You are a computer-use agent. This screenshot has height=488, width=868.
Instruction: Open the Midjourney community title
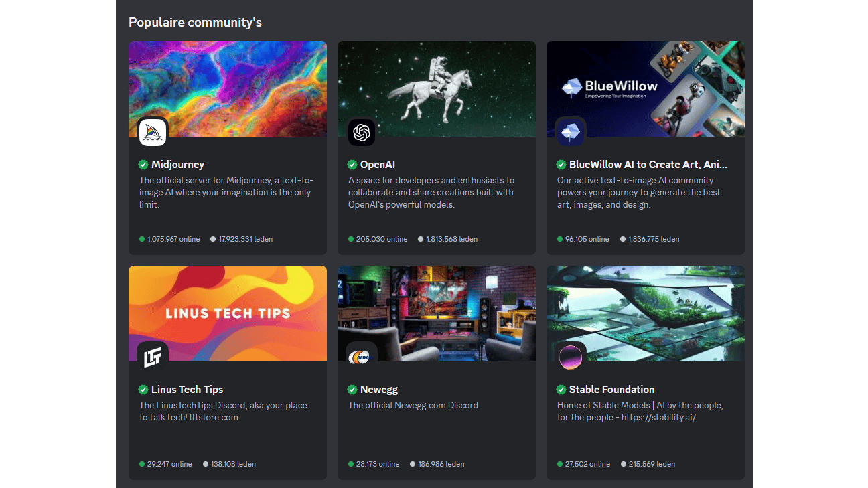177,165
